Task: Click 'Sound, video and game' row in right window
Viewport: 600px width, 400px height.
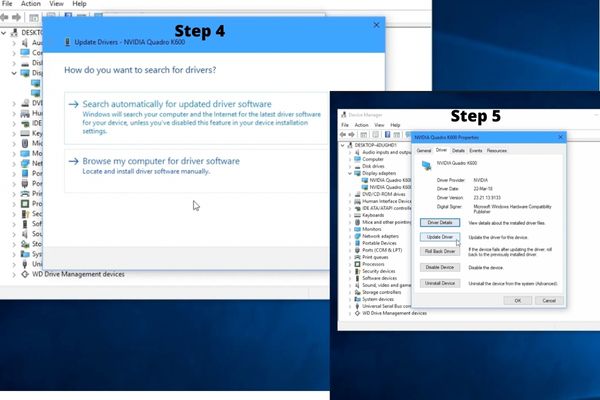Action: [386, 285]
